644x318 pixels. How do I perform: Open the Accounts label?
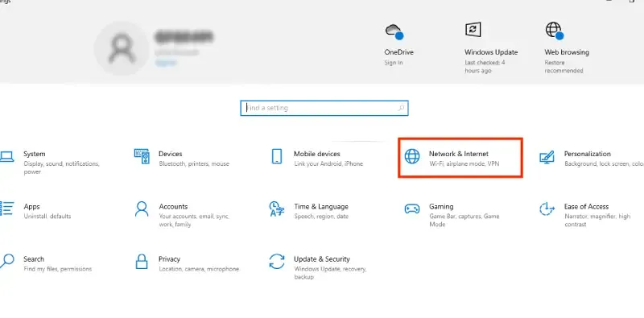coord(173,207)
